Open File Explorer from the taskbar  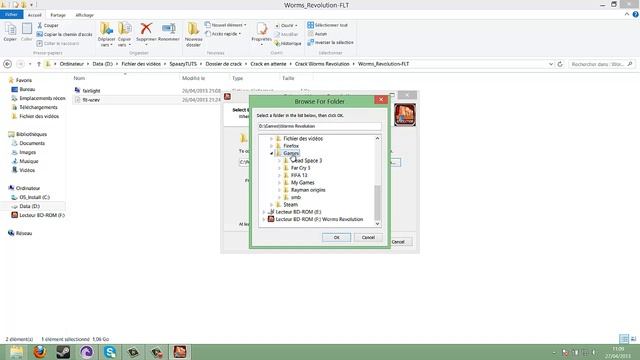click(16, 352)
